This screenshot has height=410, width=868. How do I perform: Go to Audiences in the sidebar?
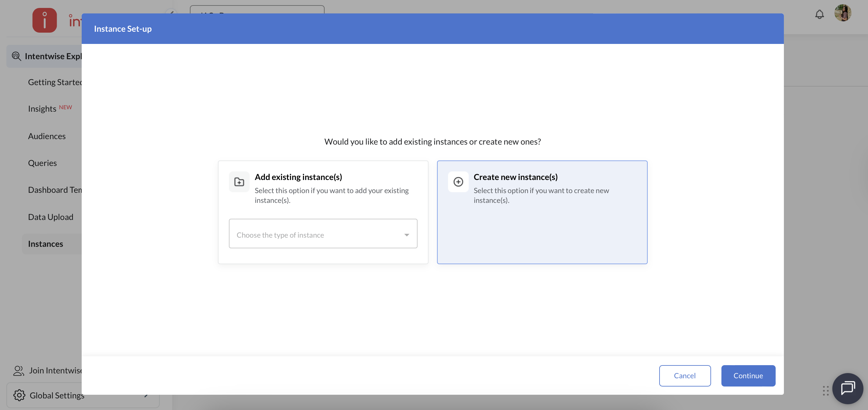pos(47,136)
